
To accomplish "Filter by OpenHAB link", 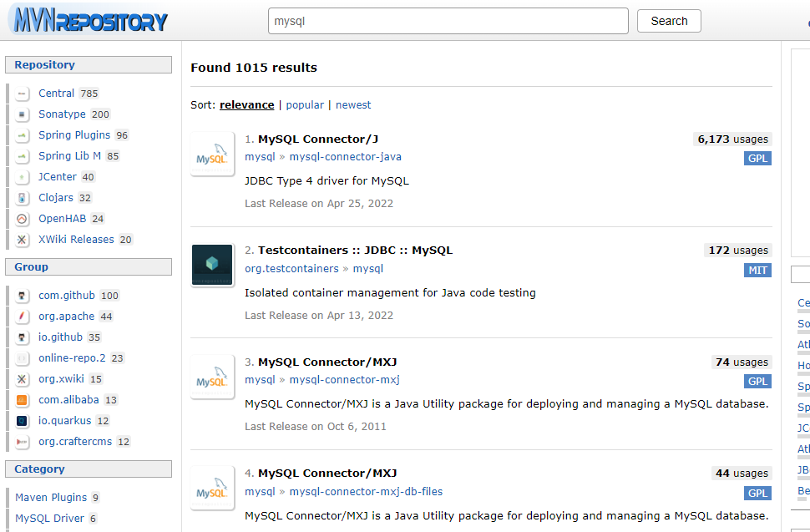I will pos(63,219).
